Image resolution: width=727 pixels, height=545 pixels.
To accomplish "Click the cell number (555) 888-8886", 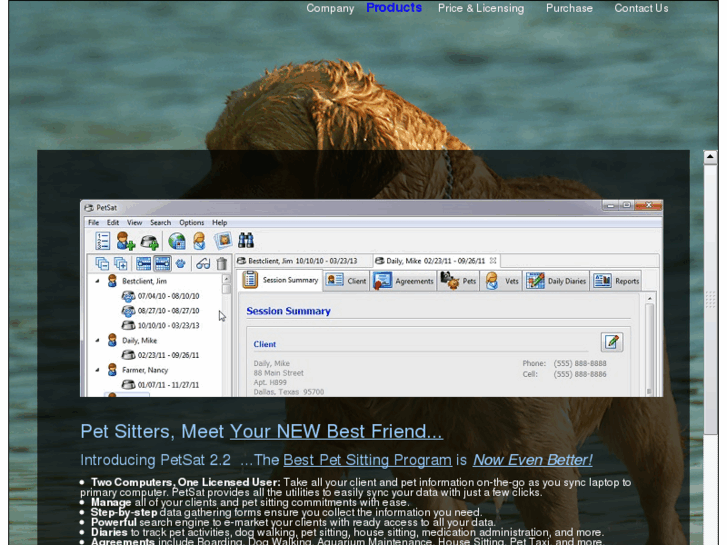I will click(580, 374).
